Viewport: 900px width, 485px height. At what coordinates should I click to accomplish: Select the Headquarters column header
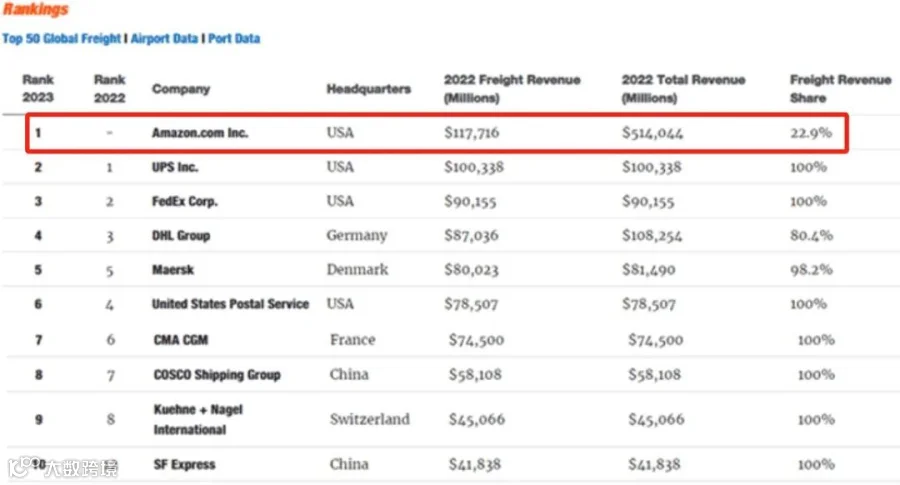pyautogui.click(x=368, y=89)
